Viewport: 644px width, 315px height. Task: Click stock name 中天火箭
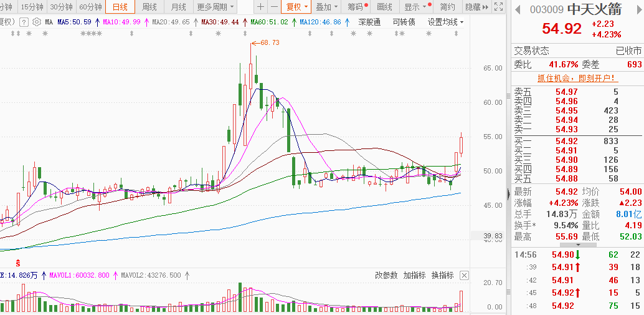594,9
